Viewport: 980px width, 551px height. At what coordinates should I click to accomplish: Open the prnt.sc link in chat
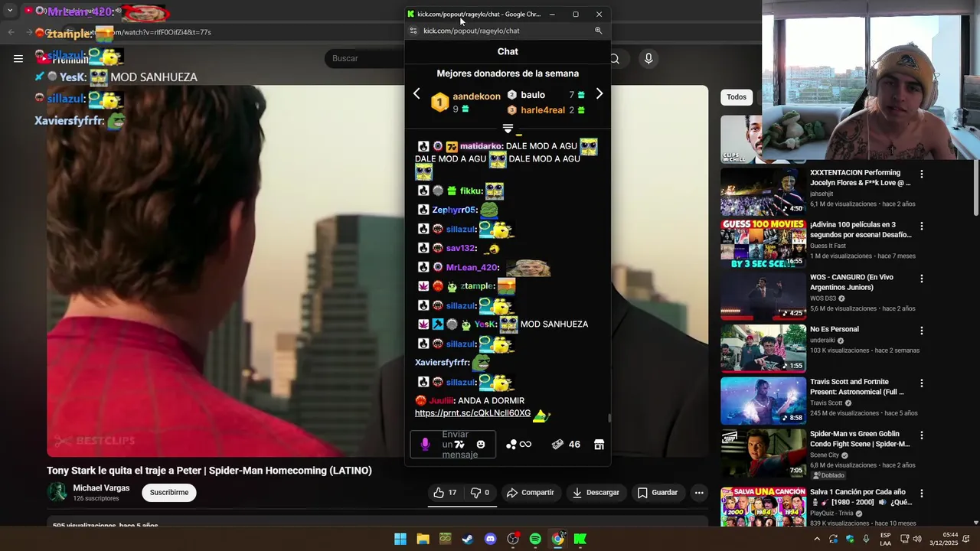click(x=472, y=413)
